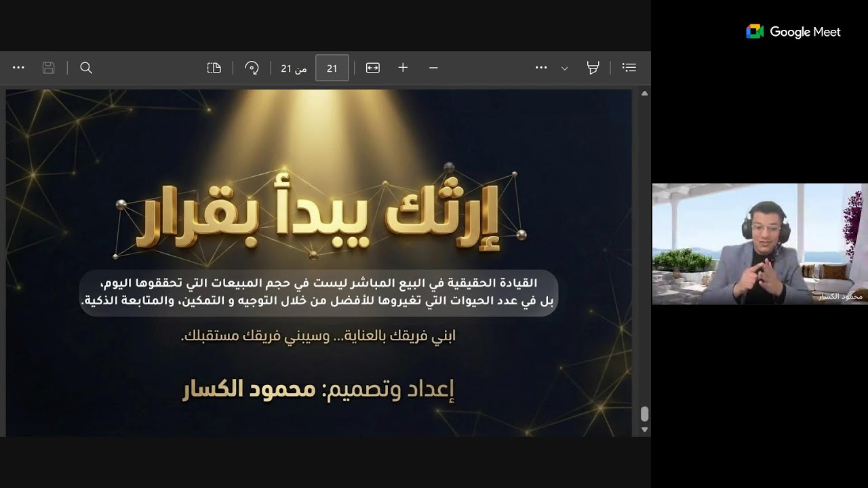Viewport: 868px width, 488px height.
Task: Switch page view layout
Action: 214,68
